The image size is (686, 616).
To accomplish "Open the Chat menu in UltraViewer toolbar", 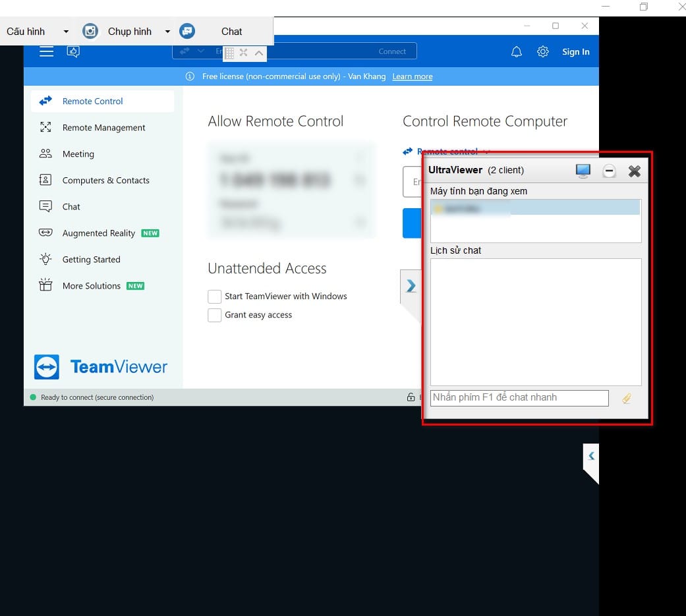I will (x=231, y=32).
